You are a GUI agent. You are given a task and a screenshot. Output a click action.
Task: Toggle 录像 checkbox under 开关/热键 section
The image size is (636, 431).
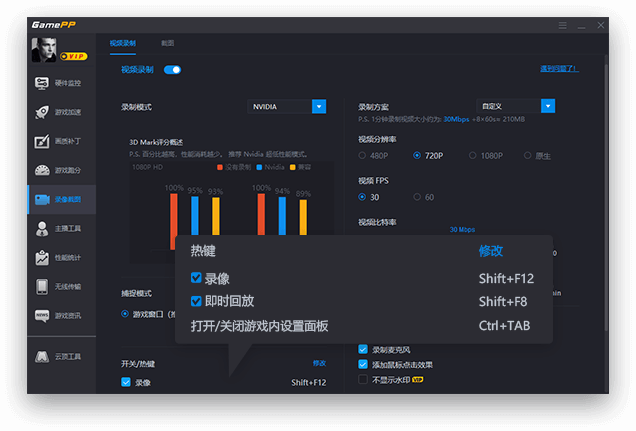(x=126, y=382)
